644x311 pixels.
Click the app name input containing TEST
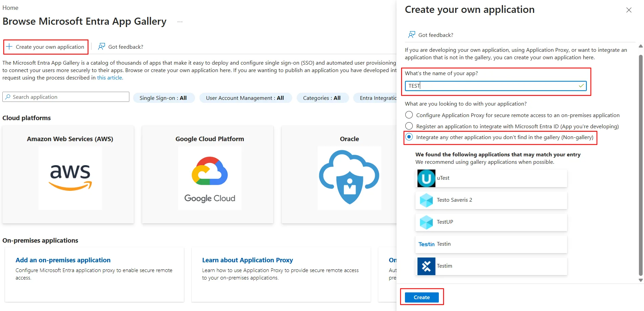496,86
